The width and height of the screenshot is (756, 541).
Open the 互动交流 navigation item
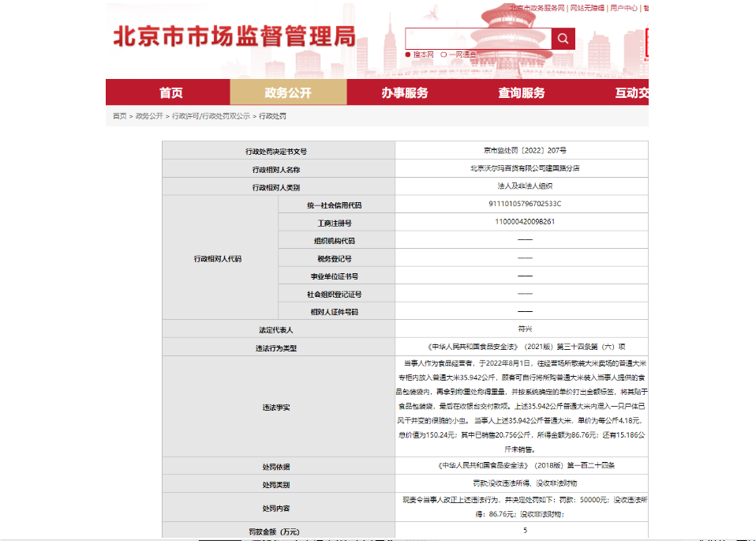pyautogui.click(x=631, y=92)
